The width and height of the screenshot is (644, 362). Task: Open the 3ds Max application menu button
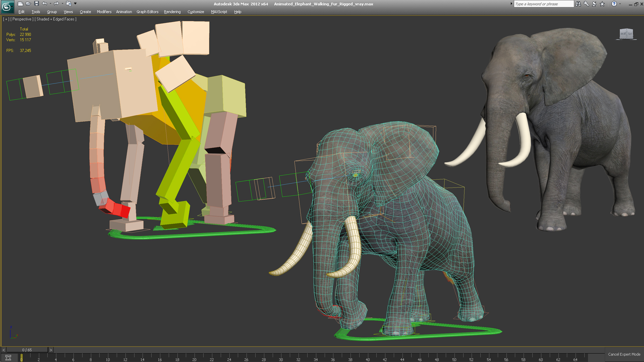pos(7,6)
